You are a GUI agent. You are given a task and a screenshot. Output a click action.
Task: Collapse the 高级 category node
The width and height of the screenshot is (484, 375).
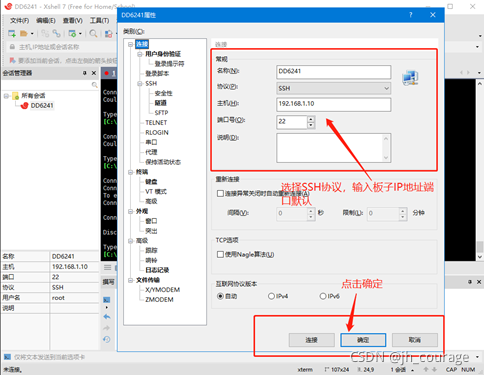[130, 241]
